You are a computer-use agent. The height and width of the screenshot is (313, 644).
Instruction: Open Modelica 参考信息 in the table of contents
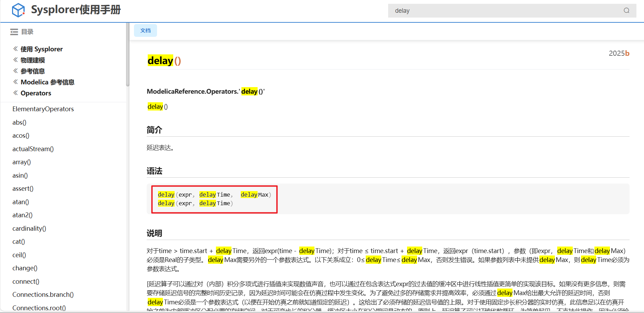pos(48,82)
